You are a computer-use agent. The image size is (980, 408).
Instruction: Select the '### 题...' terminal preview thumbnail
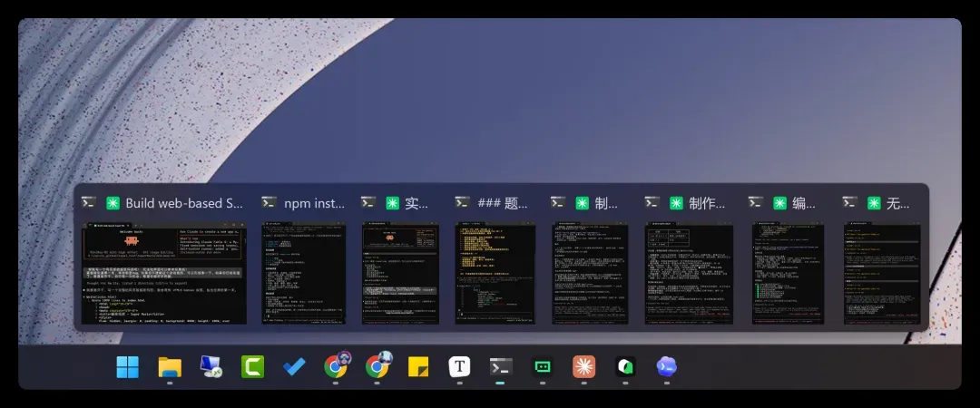495,274
